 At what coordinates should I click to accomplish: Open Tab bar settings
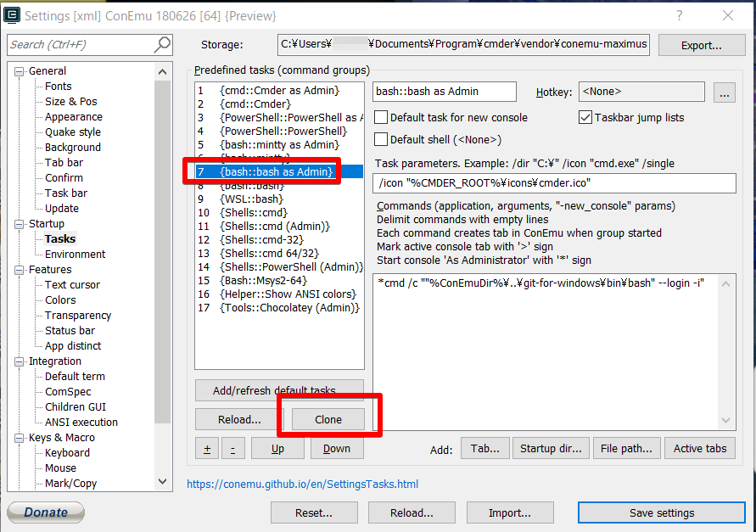tap(64, 163)
